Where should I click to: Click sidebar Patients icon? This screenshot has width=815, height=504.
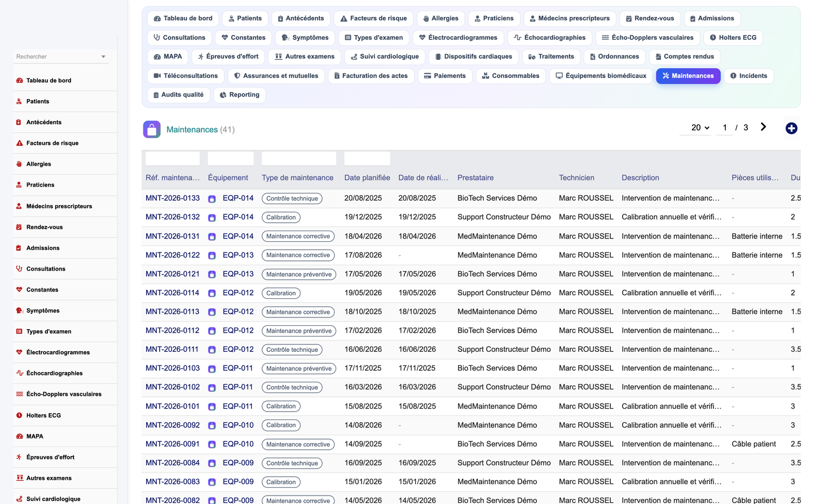pyautogui.click(x=19, y=101)
